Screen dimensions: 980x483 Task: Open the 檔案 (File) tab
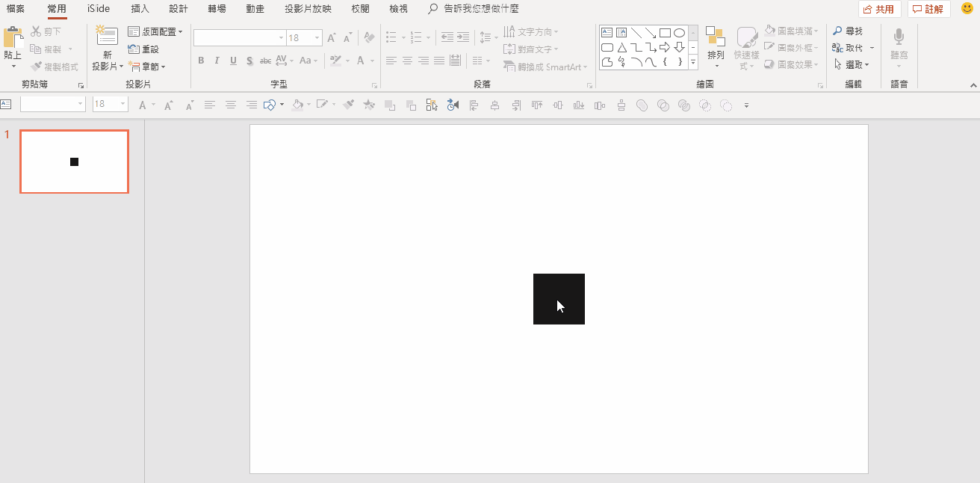click(x=15, y=9)
